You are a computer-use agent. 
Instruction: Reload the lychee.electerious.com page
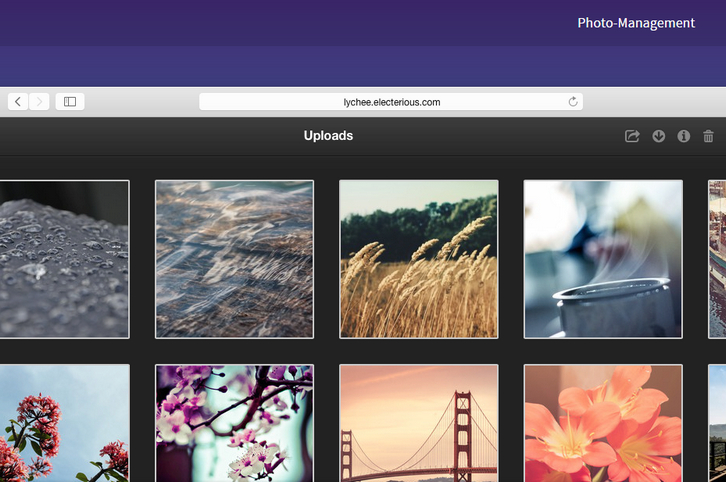point(573,101)
